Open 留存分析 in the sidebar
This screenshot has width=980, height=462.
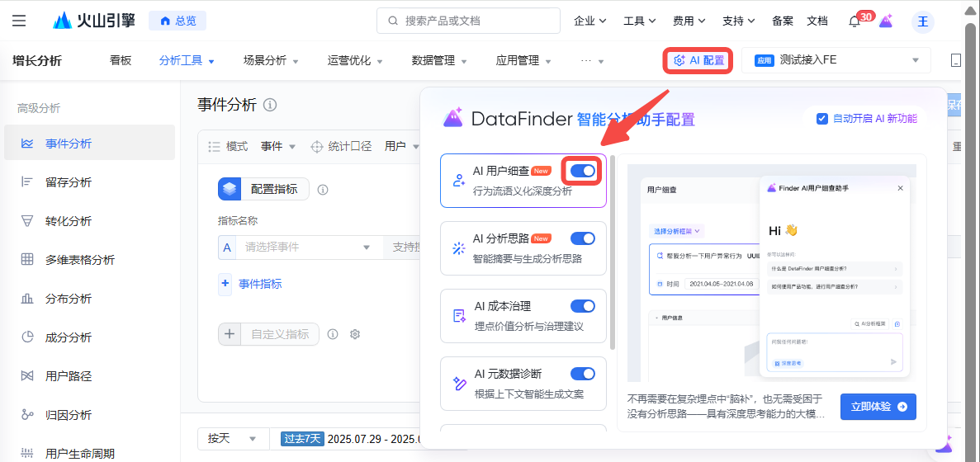coord(89,182)
